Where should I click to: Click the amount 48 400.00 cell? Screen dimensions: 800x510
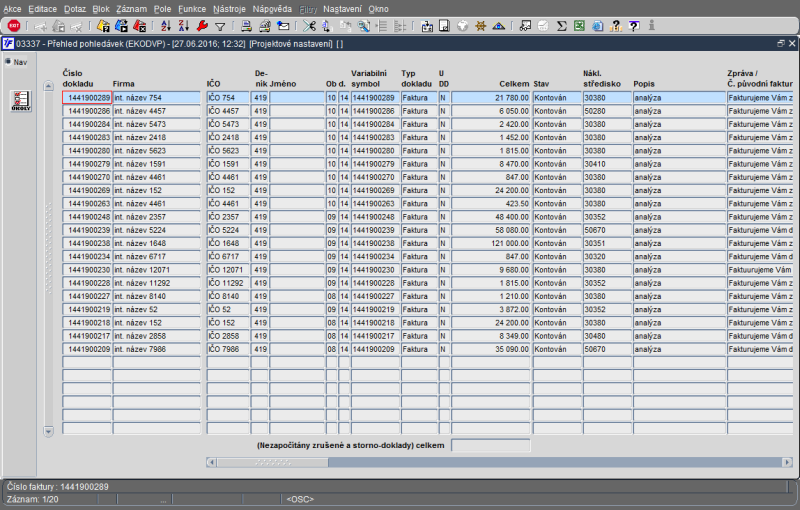pyautogui.click(x=491, y=217)
